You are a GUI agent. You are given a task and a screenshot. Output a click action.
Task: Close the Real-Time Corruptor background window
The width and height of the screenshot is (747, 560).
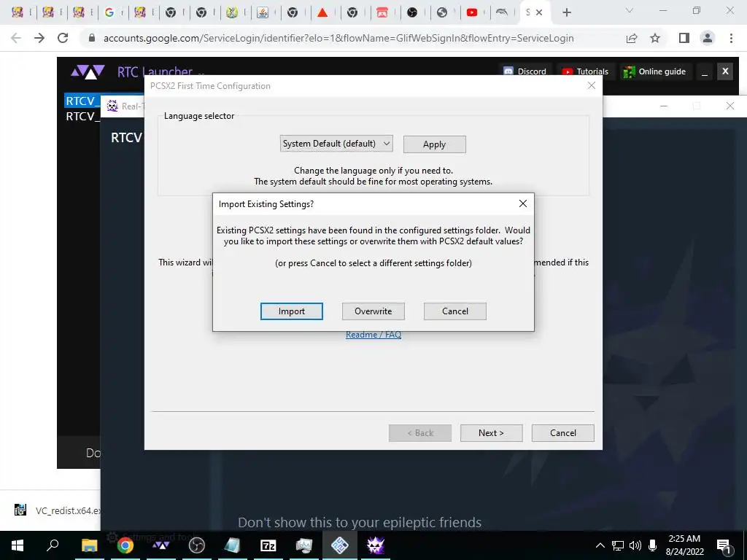coord(729,106)
